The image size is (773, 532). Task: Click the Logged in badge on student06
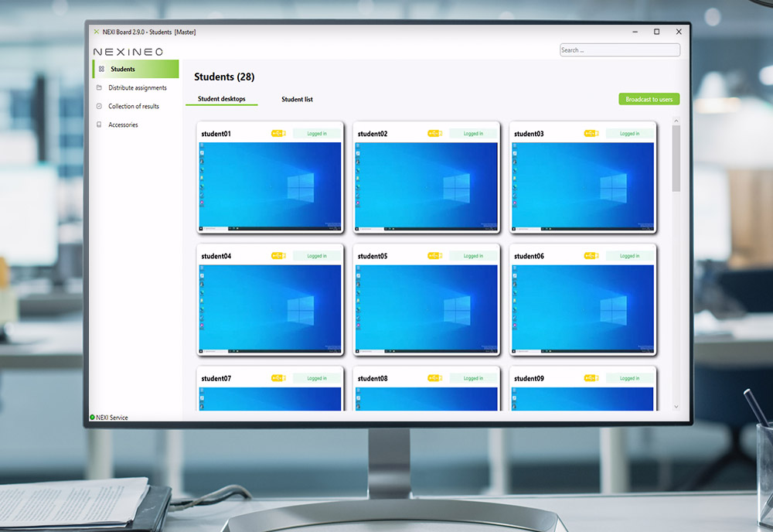(629, 256)
